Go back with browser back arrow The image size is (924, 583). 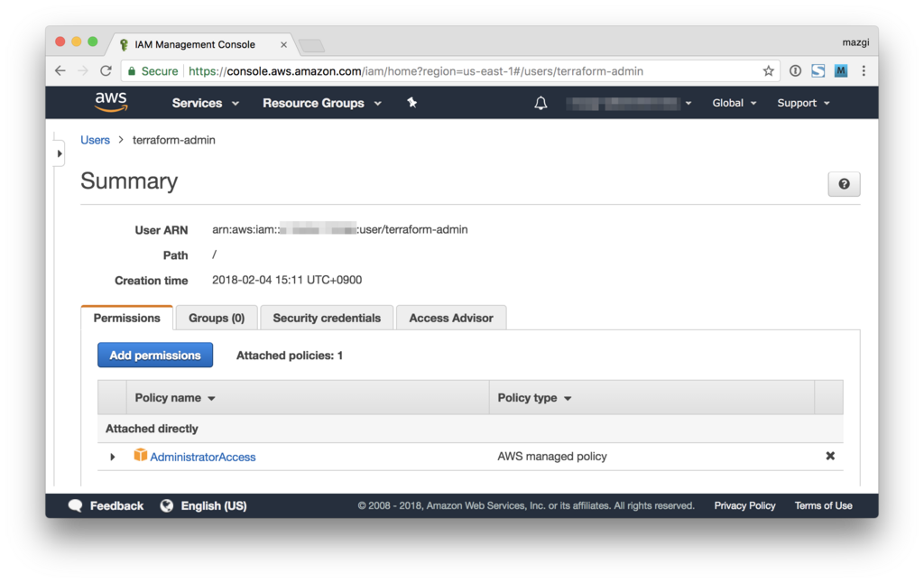click(60, 70)
